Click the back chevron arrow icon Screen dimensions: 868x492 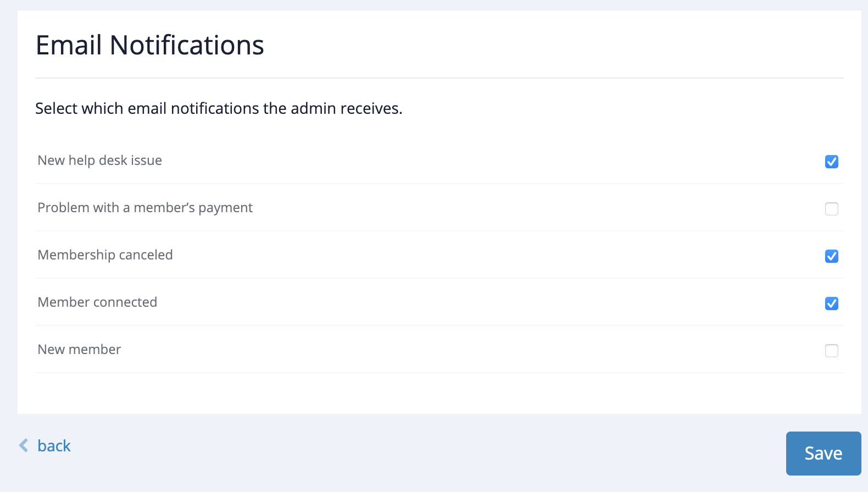point(24,445)
